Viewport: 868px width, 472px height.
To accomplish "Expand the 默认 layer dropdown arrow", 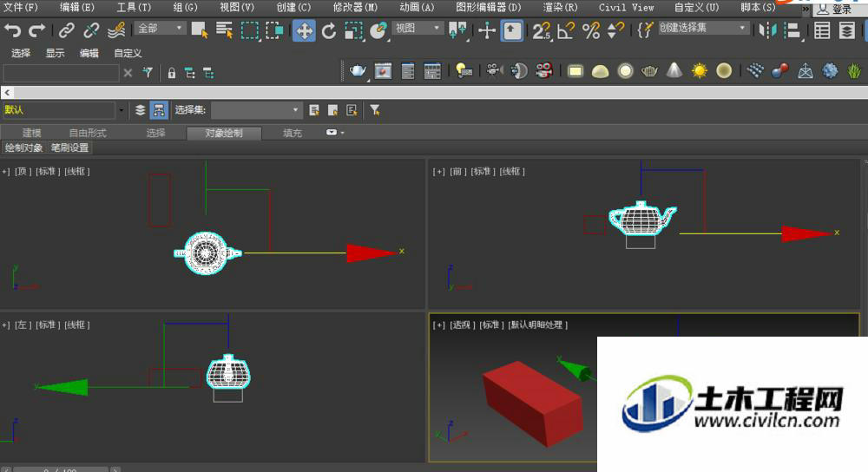I will (121, 110).
